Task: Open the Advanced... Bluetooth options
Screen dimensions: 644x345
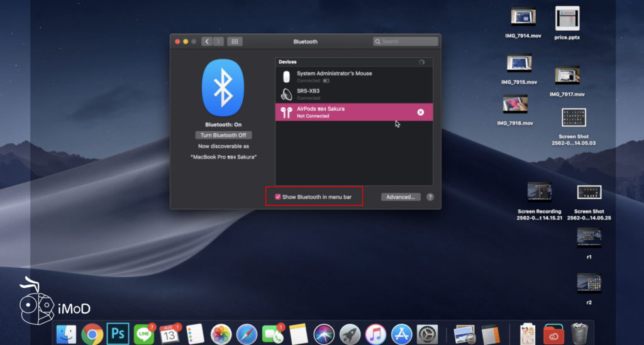Action: pyautogui.click(x=401, y=197)
